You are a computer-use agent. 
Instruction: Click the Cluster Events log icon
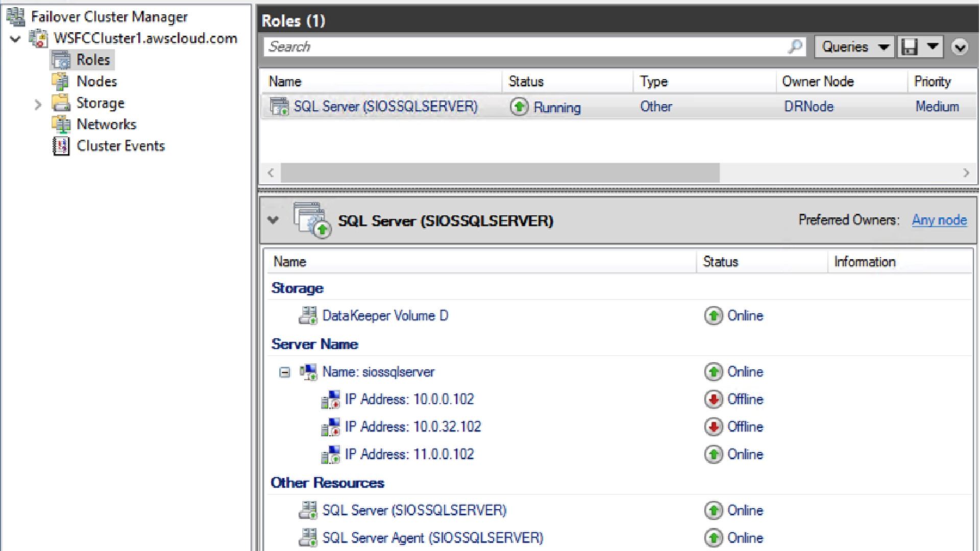tap(61, 146)
